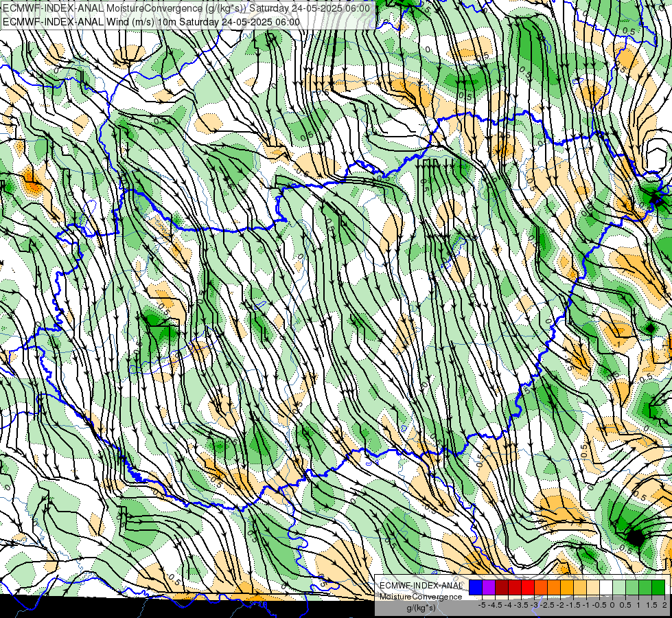Pick the light green swatch (0.5 to 1)

coord(632,588)
